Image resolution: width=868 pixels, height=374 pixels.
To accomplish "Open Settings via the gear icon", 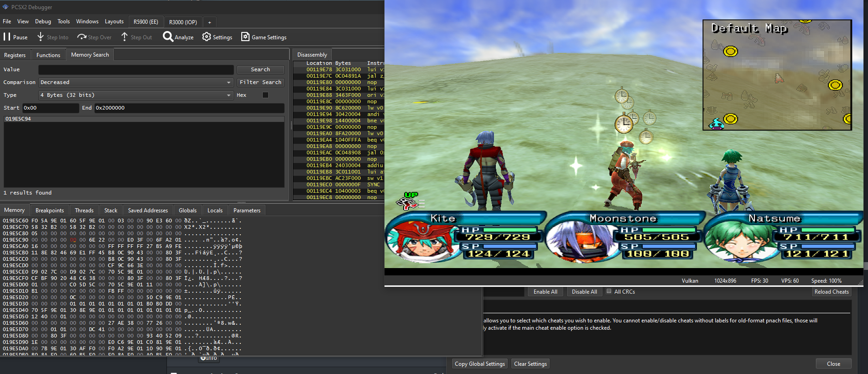I will (207, 37).
